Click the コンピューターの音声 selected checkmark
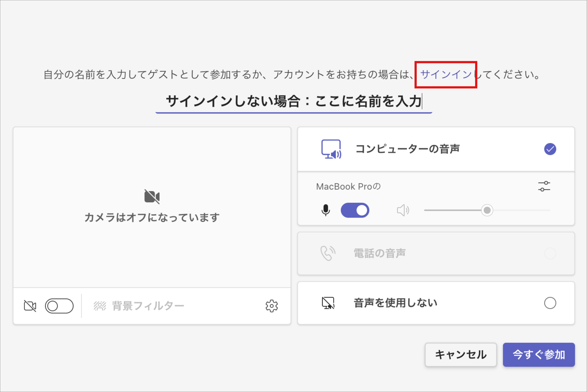This screenshot has height=392, width=587. click(550, 149)
